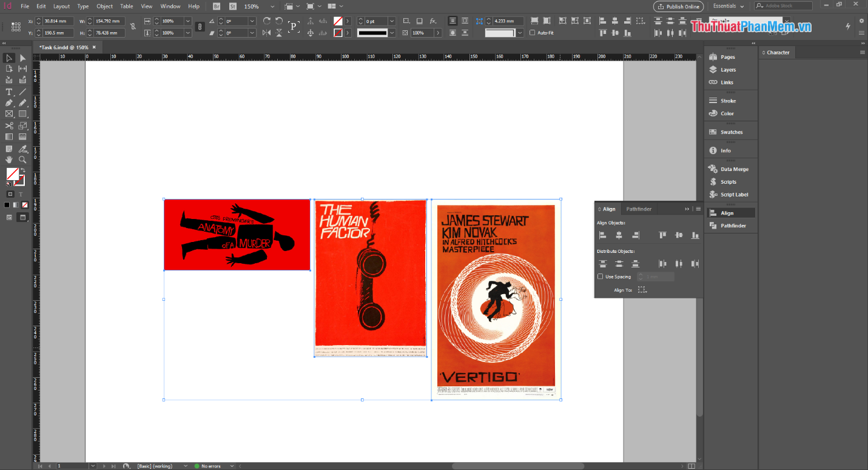Click Align Left Edges in the Align panel
Viewport: 868px width, 470px height.
coord(603,235)
